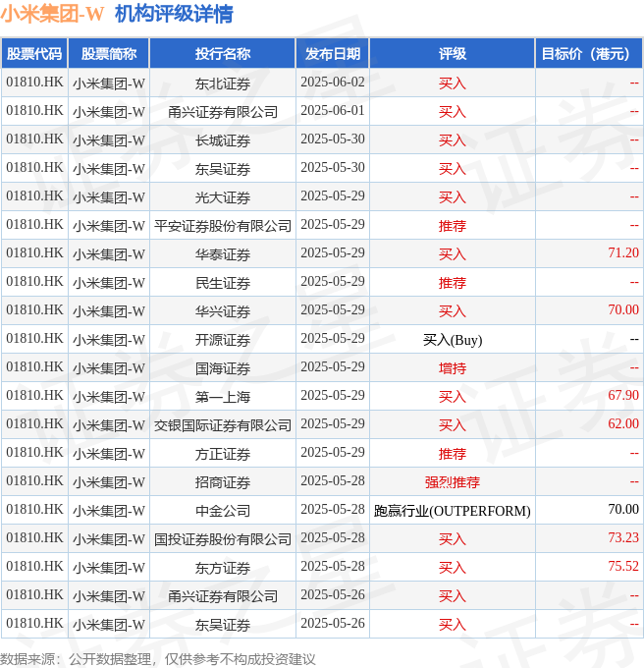Click the target price 75.52
Image resolution: width=644 pixels, height=668 pixels.
(623, 566)
